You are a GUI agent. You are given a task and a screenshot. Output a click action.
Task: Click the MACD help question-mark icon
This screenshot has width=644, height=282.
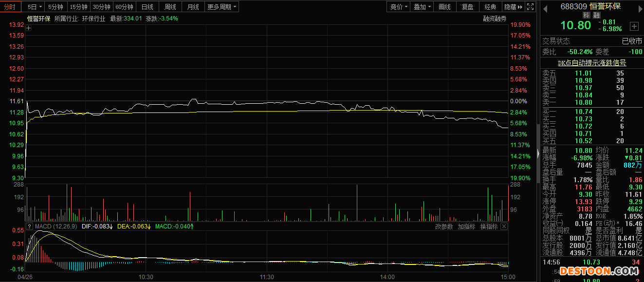(x=29, y=226)
